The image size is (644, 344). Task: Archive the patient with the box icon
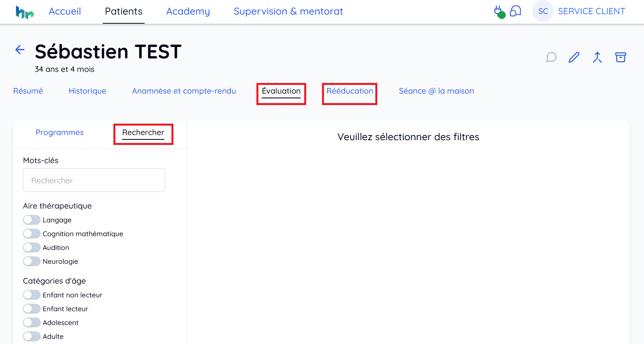[x=621, y=57]
